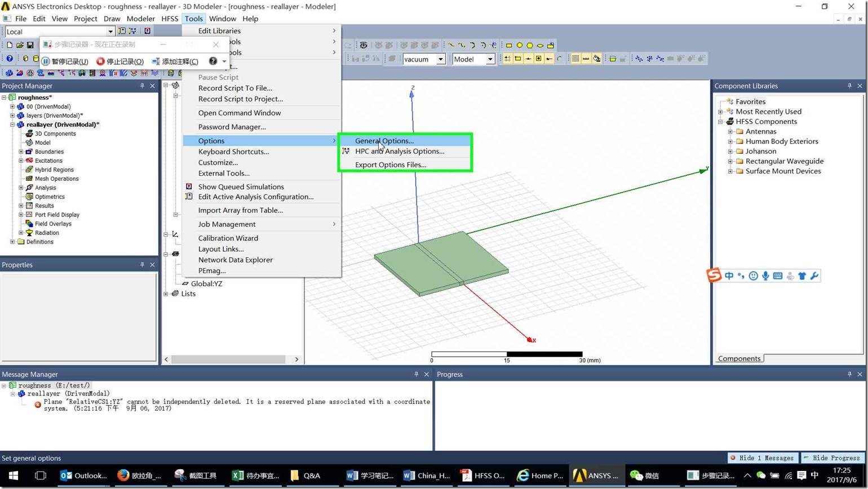Viewport: 868px width, 489px height.
Task: Select Field Overlays in project tree
Action: click(x=48, y=224)
